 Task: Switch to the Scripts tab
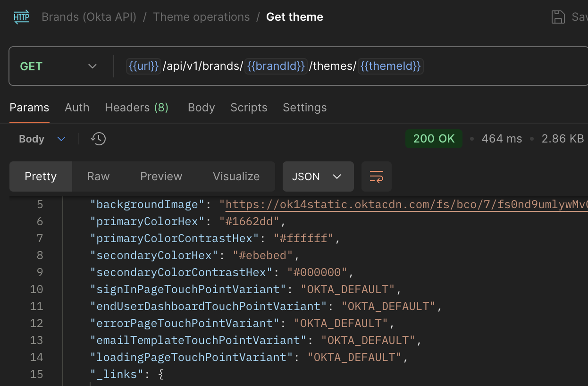tap(249, 108)
